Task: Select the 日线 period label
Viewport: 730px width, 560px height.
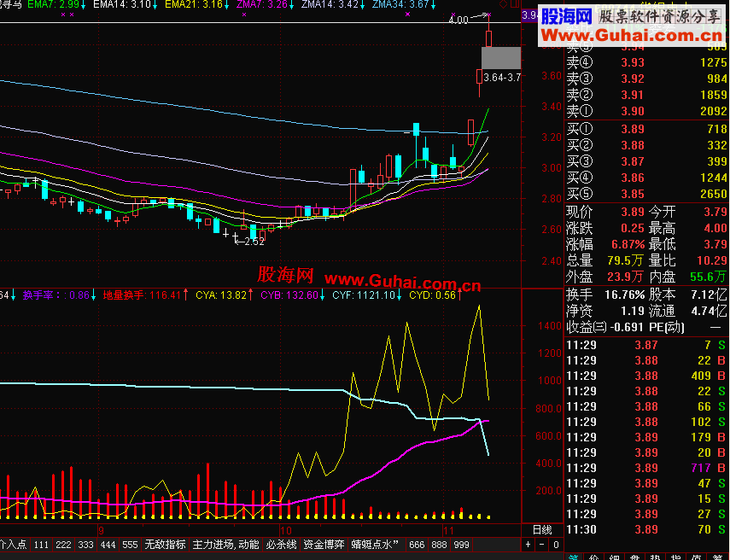Action: pyautogui.click(x=542, y=530)
